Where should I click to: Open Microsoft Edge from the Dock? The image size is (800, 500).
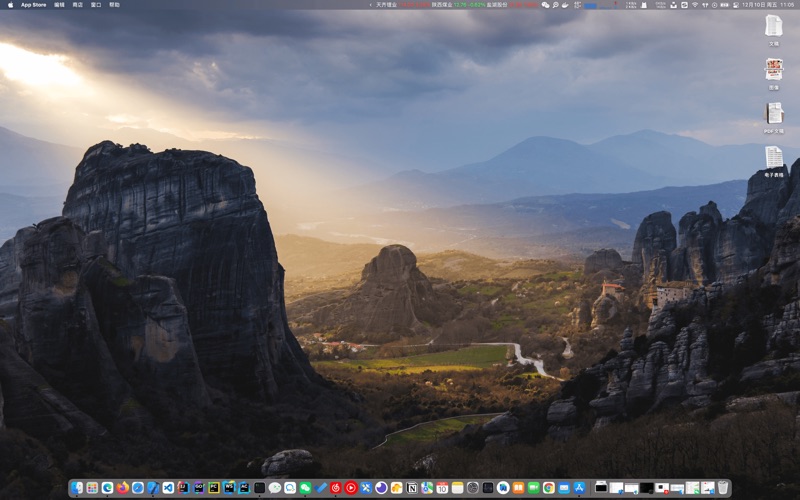(x=107, y=488)
